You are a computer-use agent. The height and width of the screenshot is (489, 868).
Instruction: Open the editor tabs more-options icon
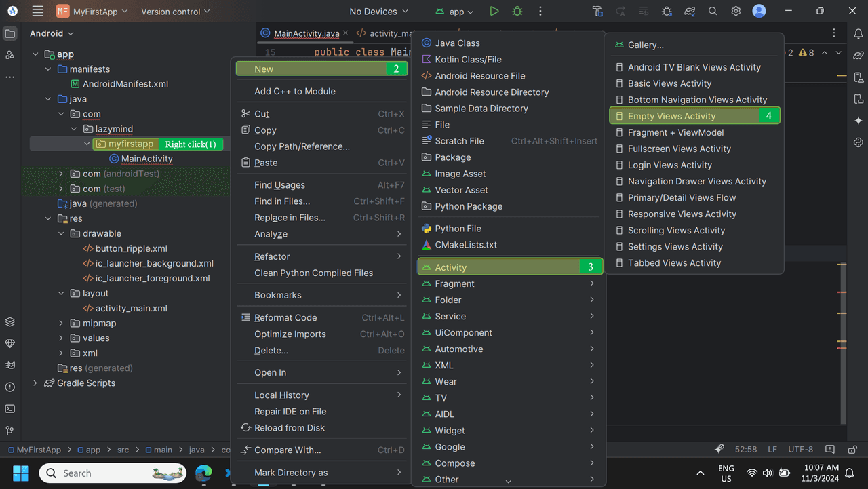click(x=835, y=33)
